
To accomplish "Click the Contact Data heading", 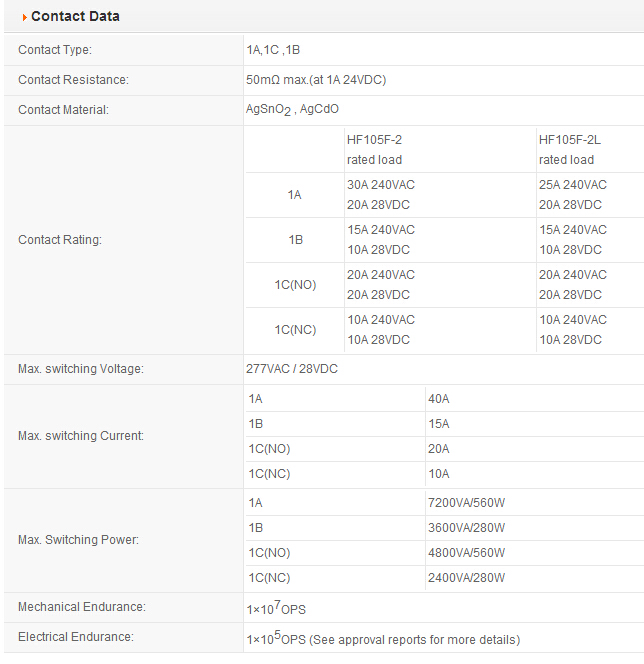I will click(x=75, y=16).
